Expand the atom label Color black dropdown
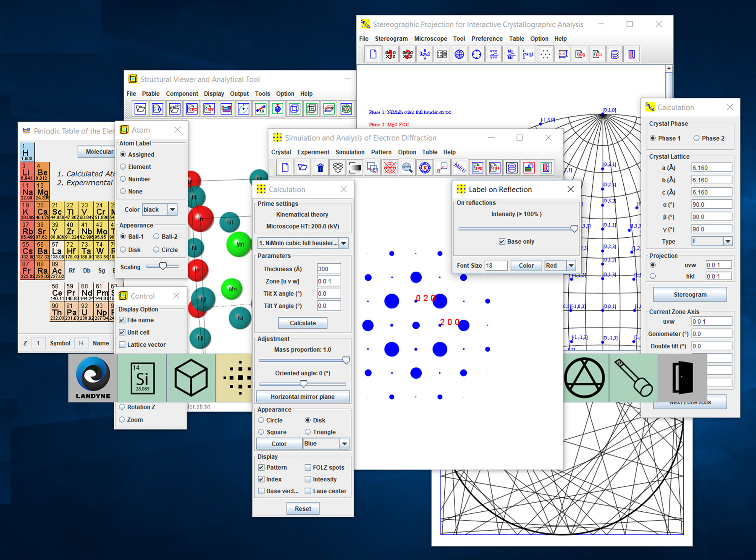The image size is (756, 560). [x=172, y=209]
